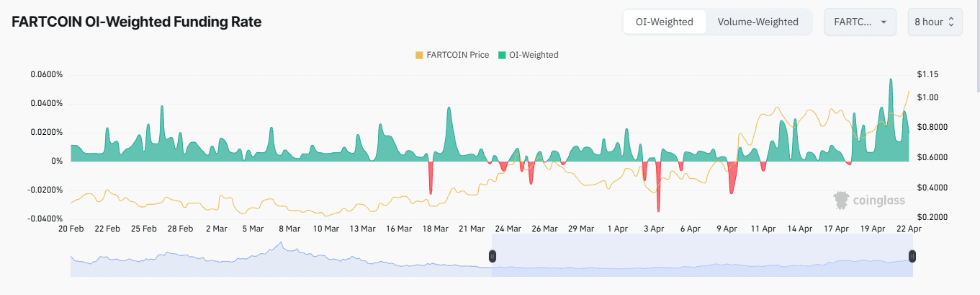Expand the 8 hour interval selector
This screenshot has height=295, width=980.
933,22
